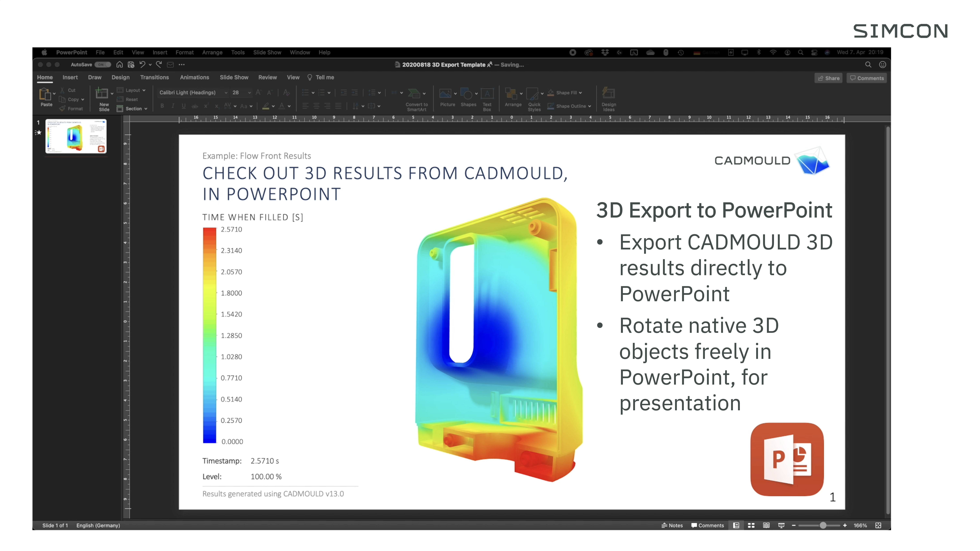Screen dimensions: 980x551
Task: Click the Undo arrow in title bar
Action: (142, 65)
